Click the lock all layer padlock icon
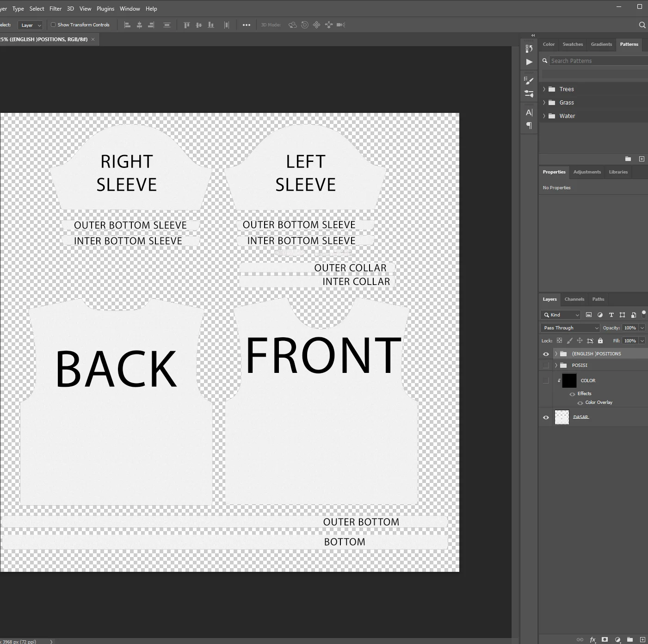Viewport: 648px width, 644px height. pos(600,341)
